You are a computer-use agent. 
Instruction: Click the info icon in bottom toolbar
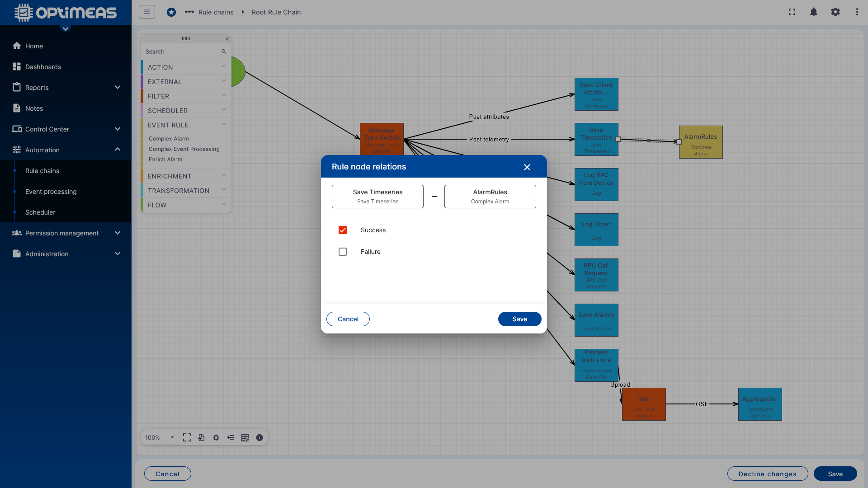coord(259,437)
